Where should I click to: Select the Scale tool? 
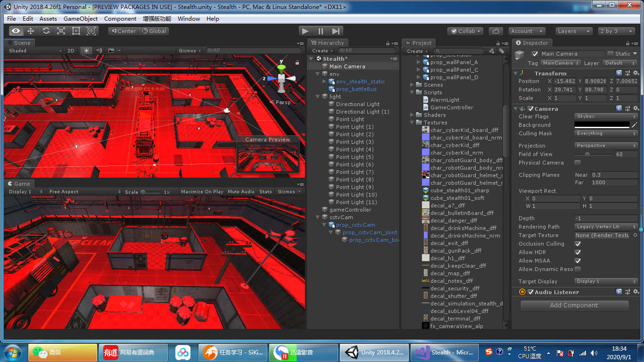[61, 31]
